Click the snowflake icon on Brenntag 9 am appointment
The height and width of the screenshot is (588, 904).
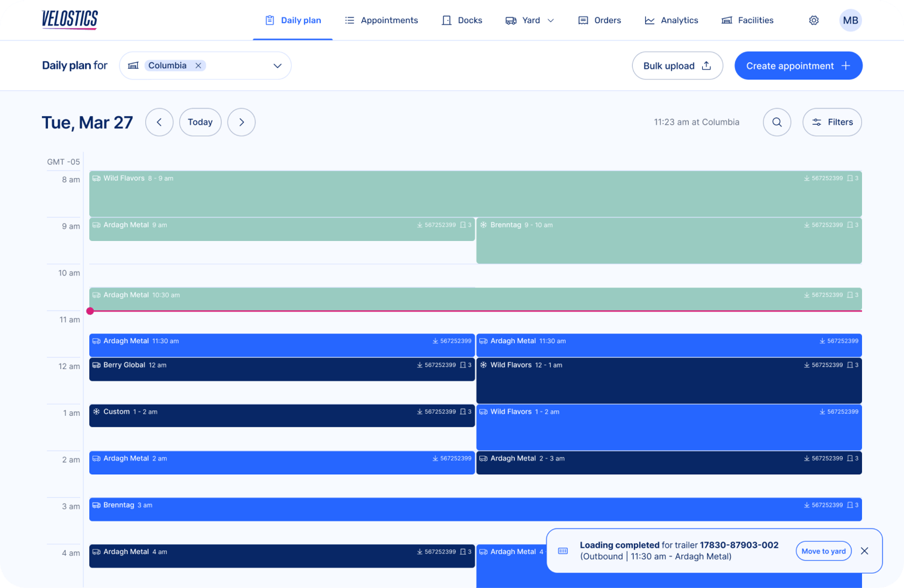[483, 225]
